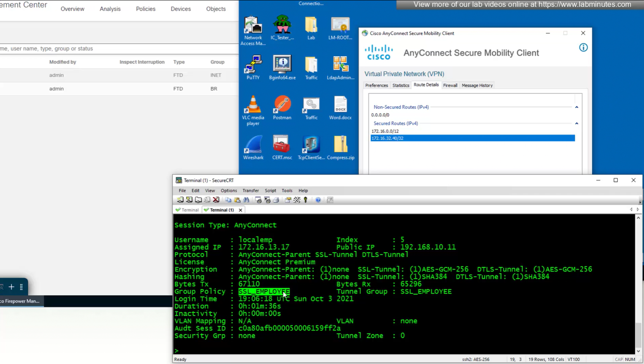This screenshot has height=364, width=644.
Task: Select the first Terminal session tab
Action: pyautogui.click(x=188, y=210)
